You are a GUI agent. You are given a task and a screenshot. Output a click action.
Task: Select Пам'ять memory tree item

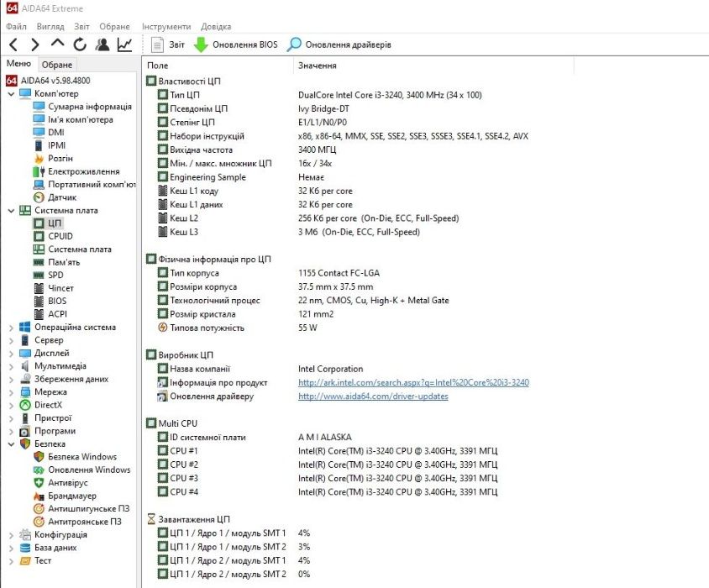click(56, 262)
